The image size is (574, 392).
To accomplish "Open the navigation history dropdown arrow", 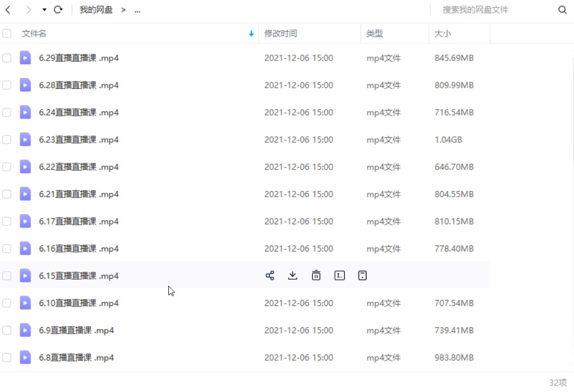I will (44, 10).
